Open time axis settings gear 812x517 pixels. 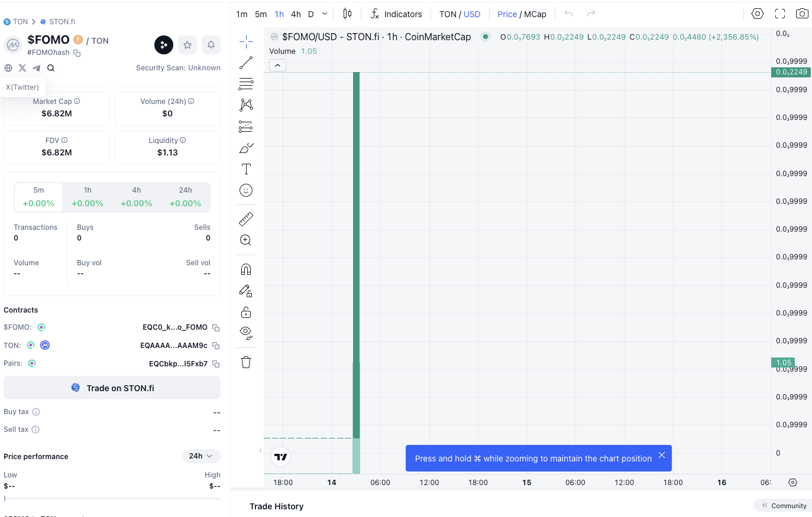point(792,482)
